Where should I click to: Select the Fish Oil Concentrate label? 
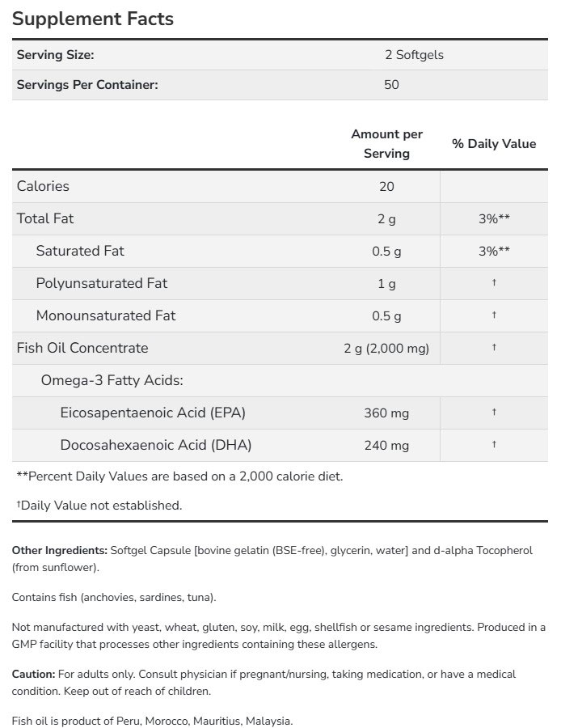coord(82,348)
